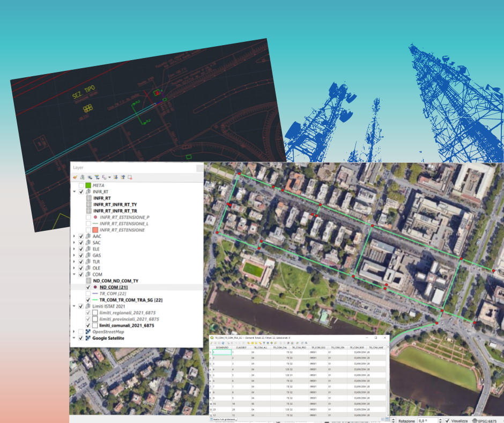
Task: Toggle the Visualizza render checkbox
Action: tap(447, 421)
